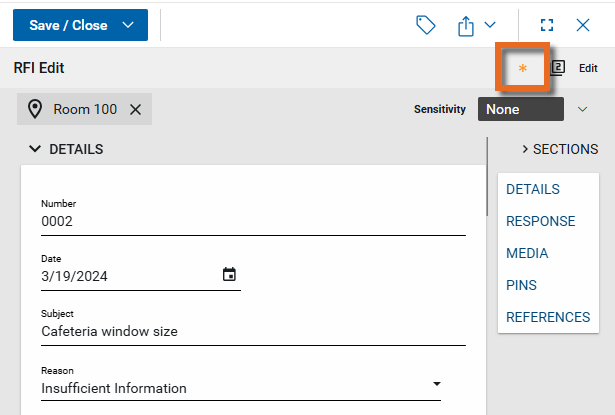Image resolution: width=615 pixels, height=415 pixels.
Task: Open the calendar date picker icon
Action: point(229,274)
